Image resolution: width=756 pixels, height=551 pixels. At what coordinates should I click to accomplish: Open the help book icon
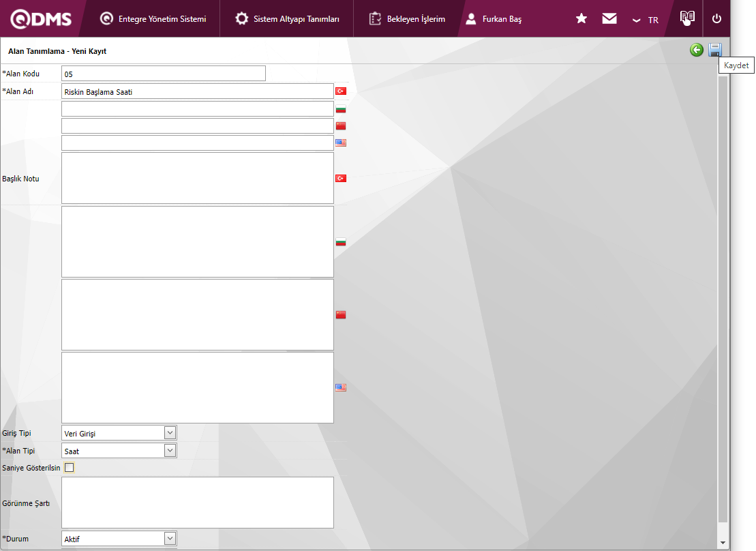click(687, 18)
